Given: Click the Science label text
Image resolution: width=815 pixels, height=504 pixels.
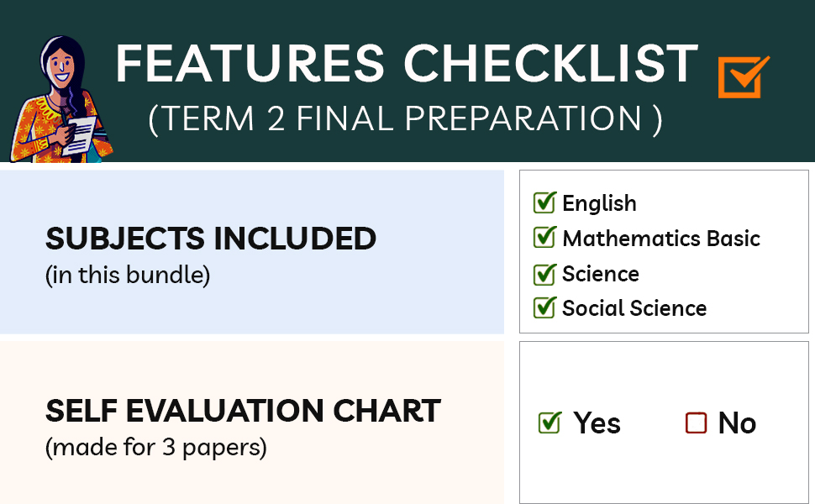Looking at the screenshot, I should pos(601,274).
